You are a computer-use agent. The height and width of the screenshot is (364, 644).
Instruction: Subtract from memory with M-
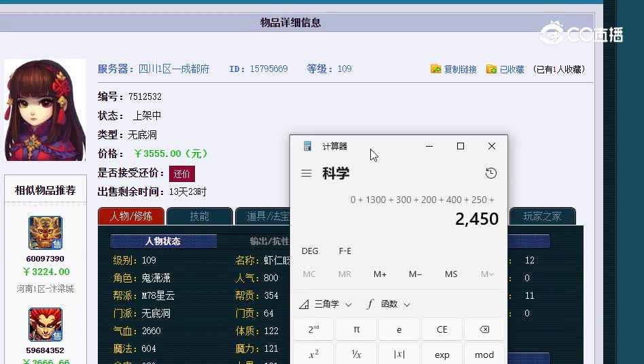click(x=415, y=274)
